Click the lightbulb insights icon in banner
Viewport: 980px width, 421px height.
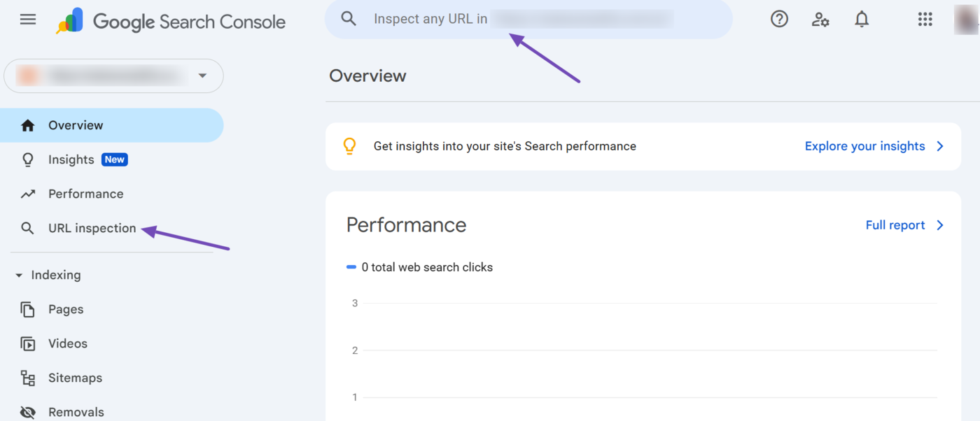pos(349,146)
